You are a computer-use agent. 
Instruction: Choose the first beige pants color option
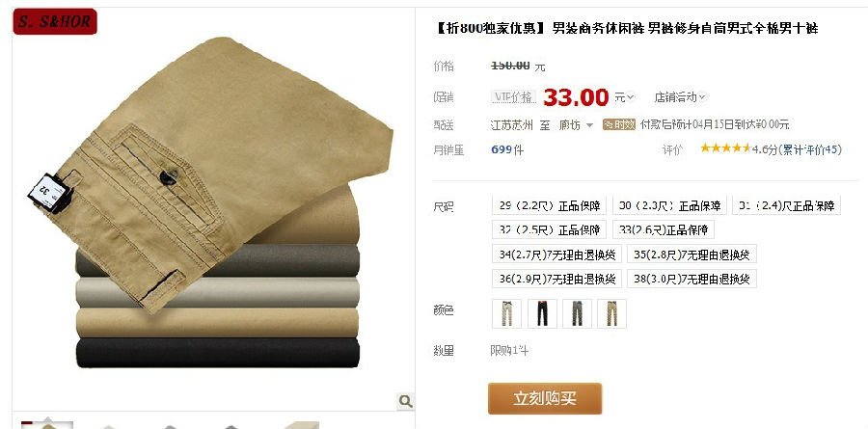[x=506, y=313]
